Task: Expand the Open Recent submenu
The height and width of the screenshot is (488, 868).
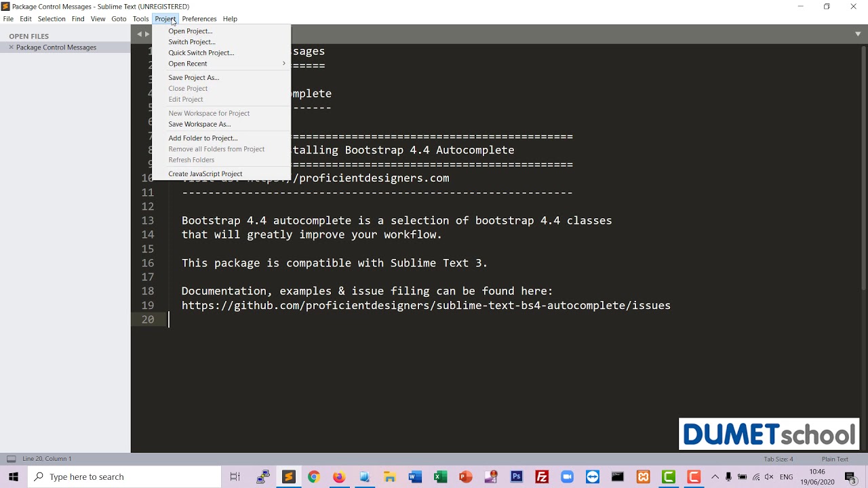Action: [x=221, y=63]
